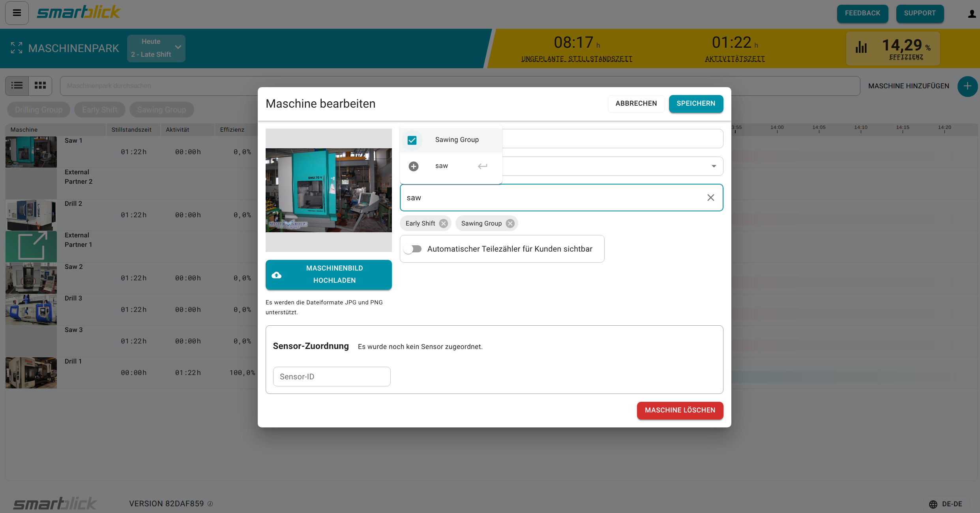The image size is (980, 513).
Task: Open the DE-DE language selector
Action: point(946,504)
